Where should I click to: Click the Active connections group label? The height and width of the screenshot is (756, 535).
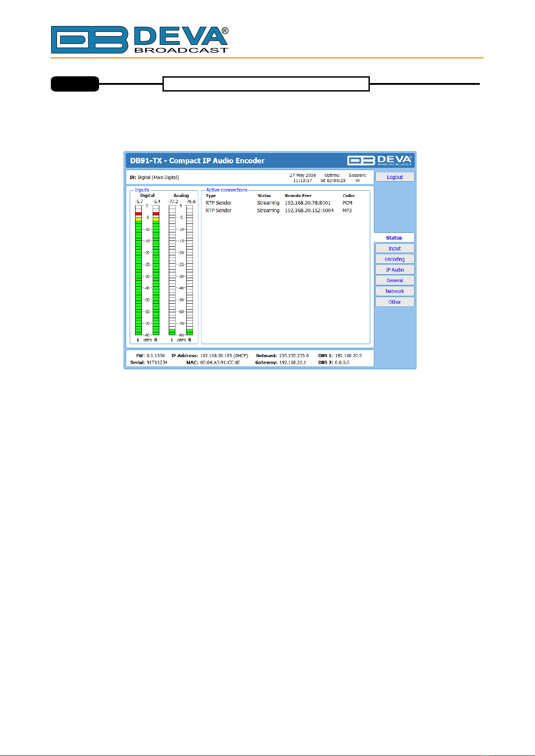coord(227,190)
